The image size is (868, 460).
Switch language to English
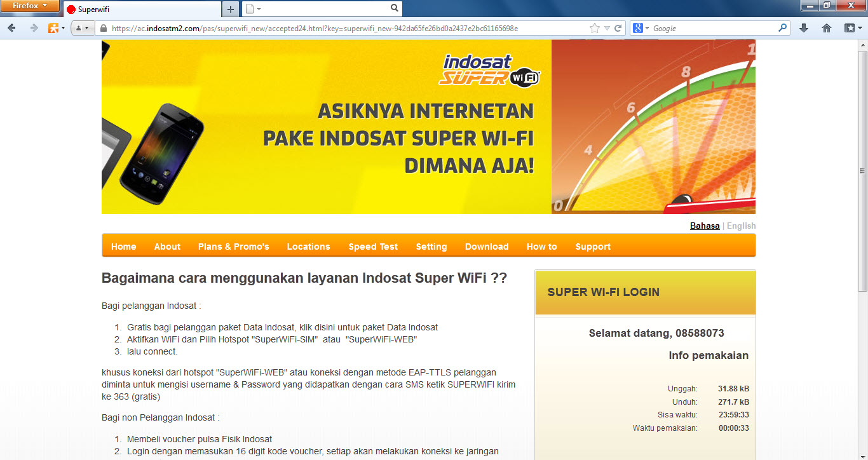click(x=742, y=226)
